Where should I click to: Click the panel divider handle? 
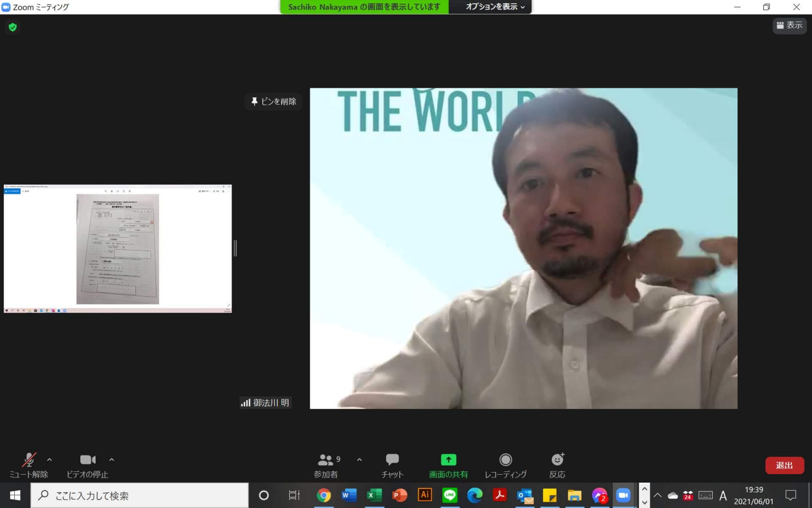235,248
